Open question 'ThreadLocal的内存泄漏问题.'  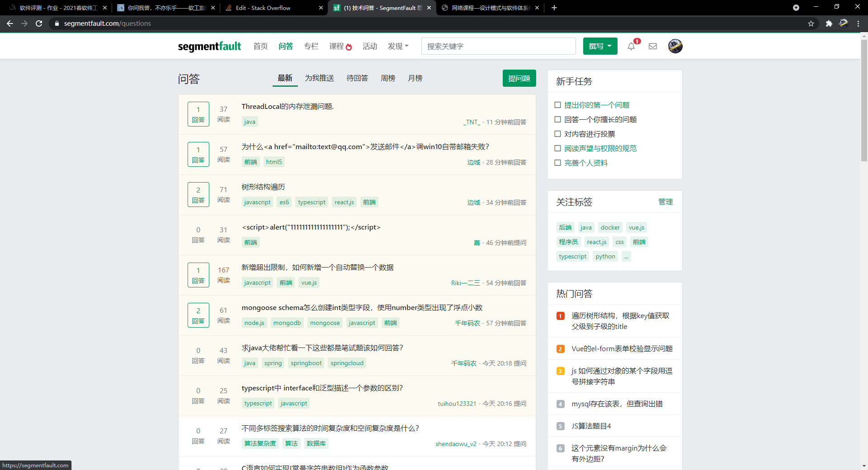[x=288, y=106]
